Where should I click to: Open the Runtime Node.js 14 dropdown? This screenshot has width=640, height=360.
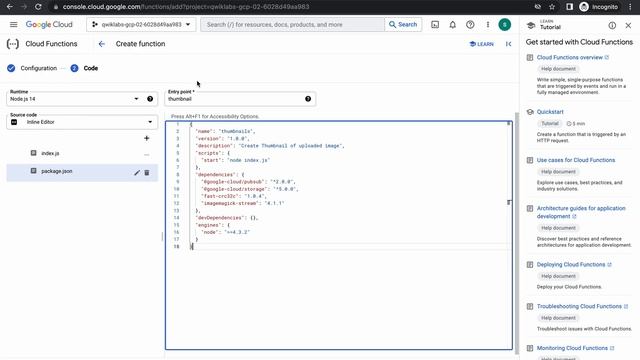coord(75,99)
